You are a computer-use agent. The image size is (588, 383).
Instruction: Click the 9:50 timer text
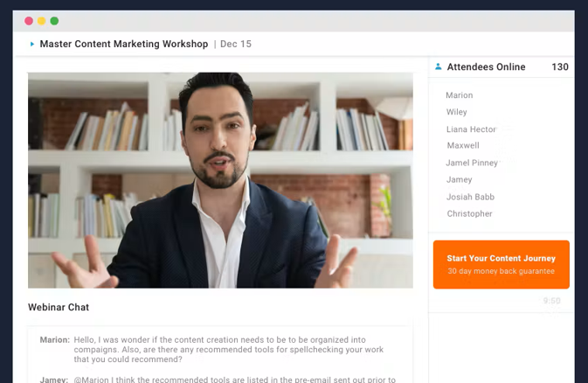click(551, 301)
